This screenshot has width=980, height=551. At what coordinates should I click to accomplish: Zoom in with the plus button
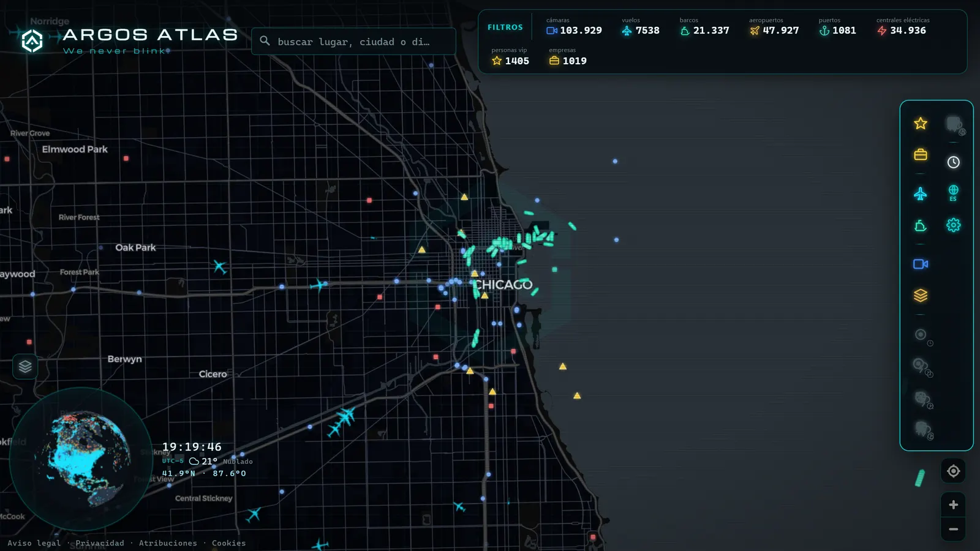(953, 505)
